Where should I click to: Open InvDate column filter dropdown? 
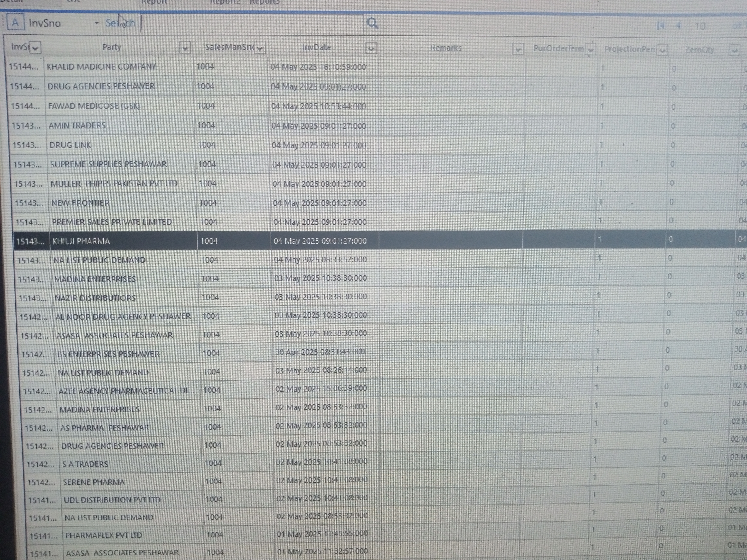point(371,49)
